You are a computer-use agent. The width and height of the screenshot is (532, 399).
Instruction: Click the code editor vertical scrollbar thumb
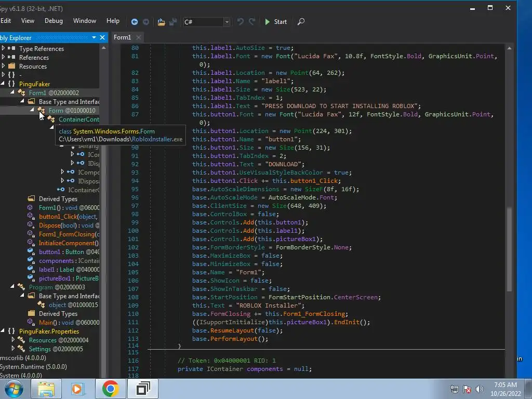(x=509, y=249)
